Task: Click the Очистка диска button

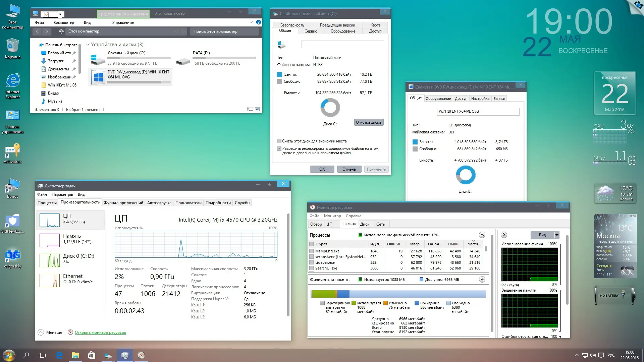Action: (x=368, y=122)
